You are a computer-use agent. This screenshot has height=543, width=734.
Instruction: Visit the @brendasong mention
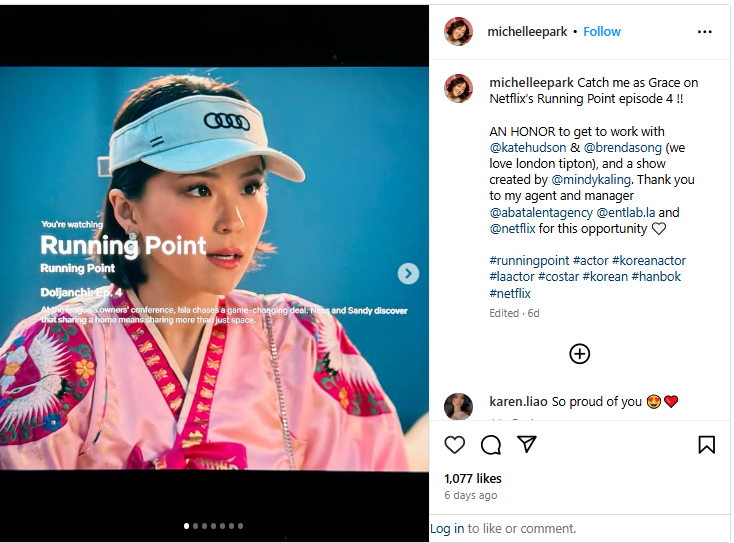(x=623, y=147)
